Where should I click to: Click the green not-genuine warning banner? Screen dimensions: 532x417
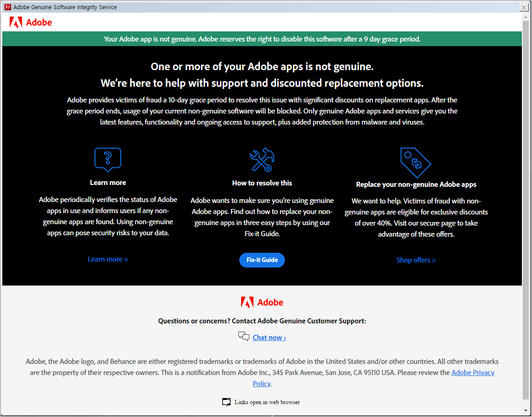click(262, 39)
